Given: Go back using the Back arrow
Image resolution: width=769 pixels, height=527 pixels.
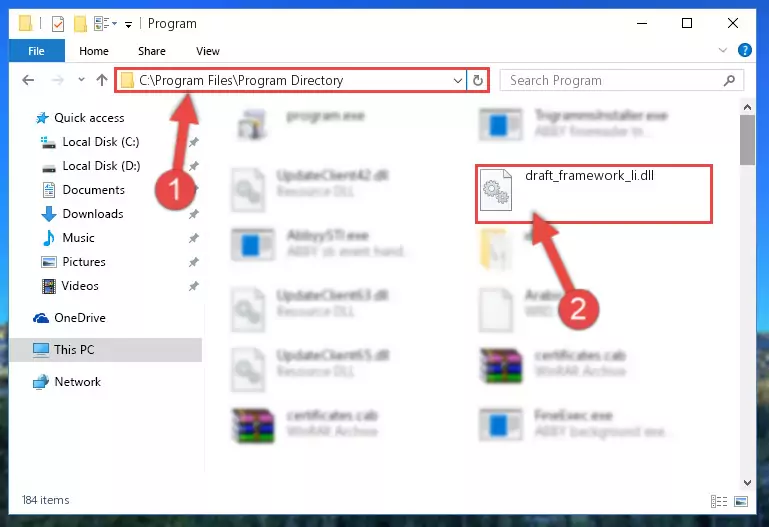Looking at the screenshot, I should (x=28, y=80).
